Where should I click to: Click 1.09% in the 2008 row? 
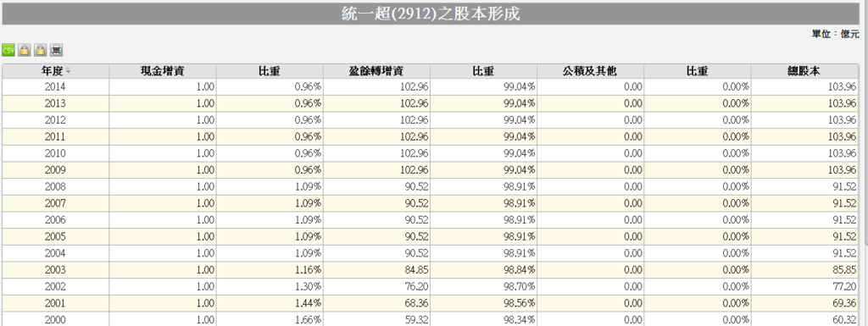(x=269, y=187)
